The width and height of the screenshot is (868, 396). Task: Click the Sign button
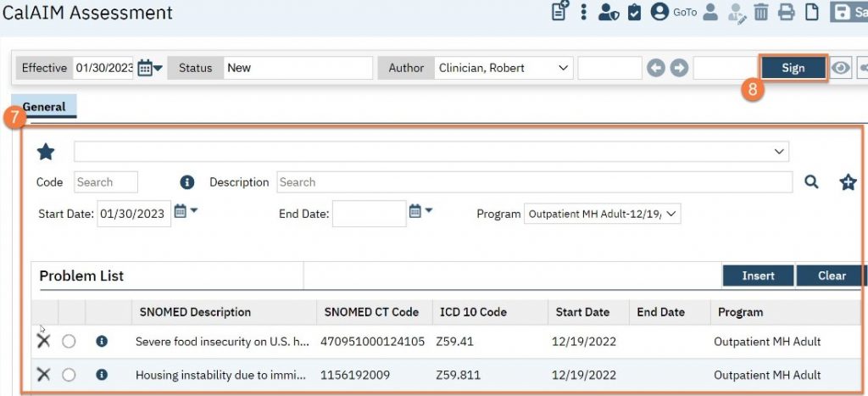[793, 68]
